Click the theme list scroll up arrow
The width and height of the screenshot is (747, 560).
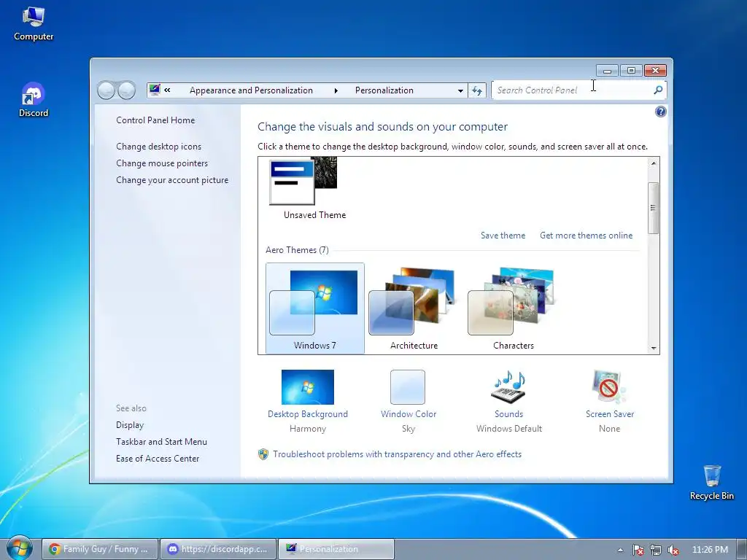(x=653, y=163)
